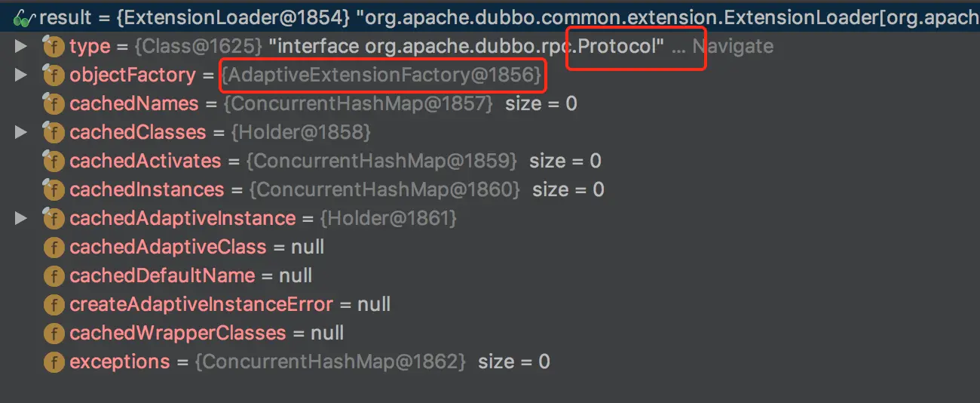Image resolution: width=980 pixels, height=403 pixels.
Task: Select the cachedInstances variable row
Action: (146, 190)
